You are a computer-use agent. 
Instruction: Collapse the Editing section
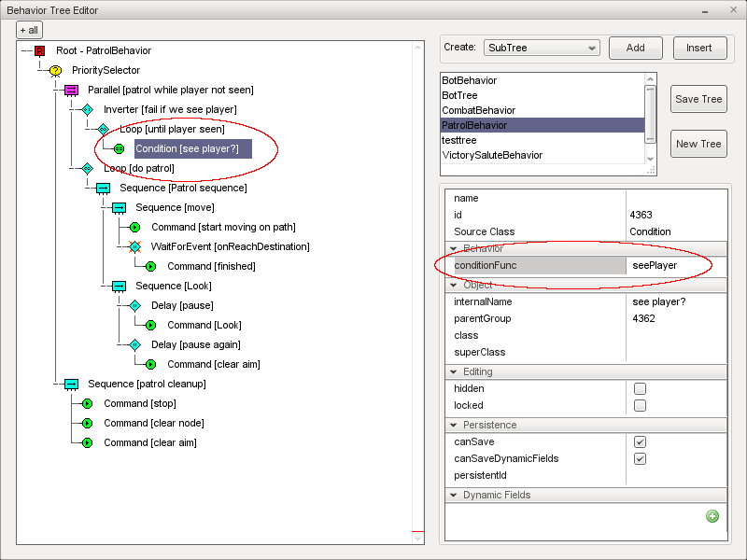click(x=455, y=371)
